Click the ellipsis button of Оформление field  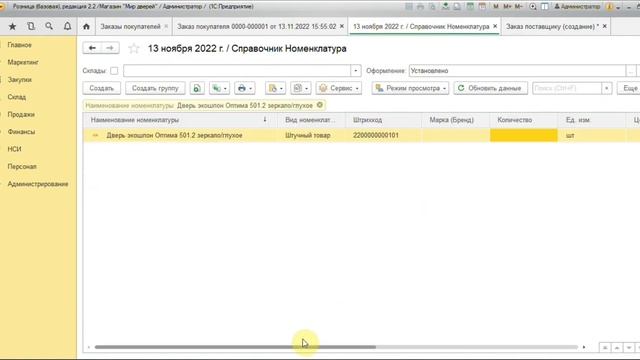pyautogui.click(x=631, y=71)
